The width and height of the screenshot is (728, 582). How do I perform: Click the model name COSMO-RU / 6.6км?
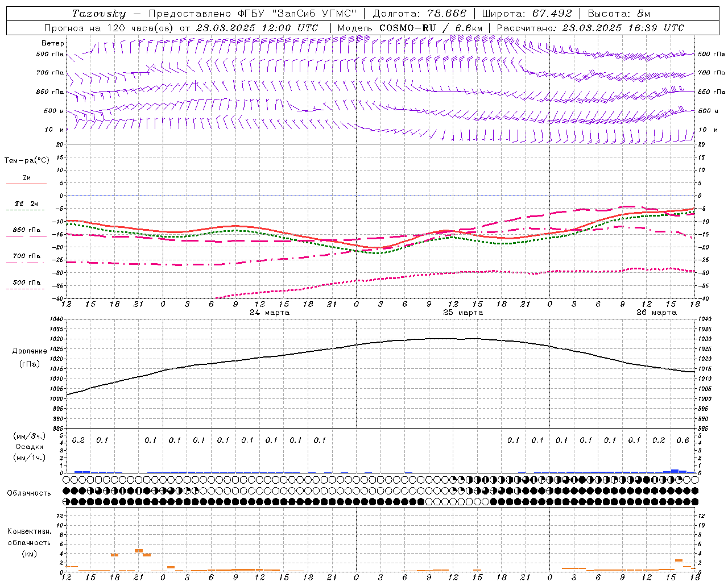pos(431,28)
